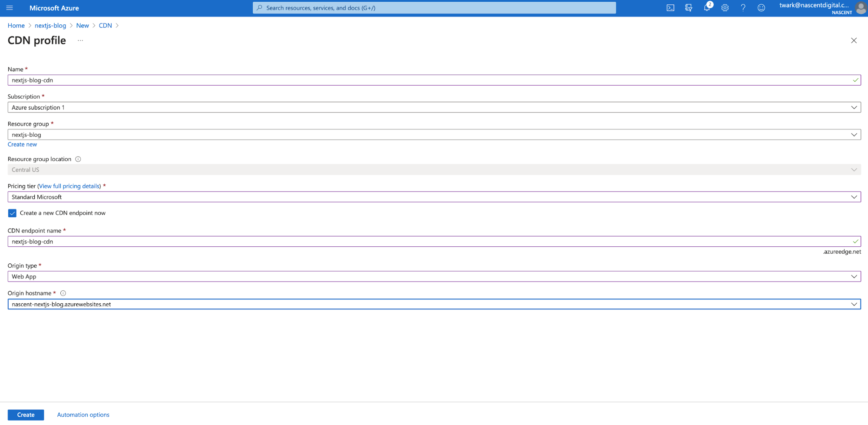Open the Azure portal hamburger menu
Image resolution: width=868 pixels, height=425 pixels.
click(x=10, y=8)
